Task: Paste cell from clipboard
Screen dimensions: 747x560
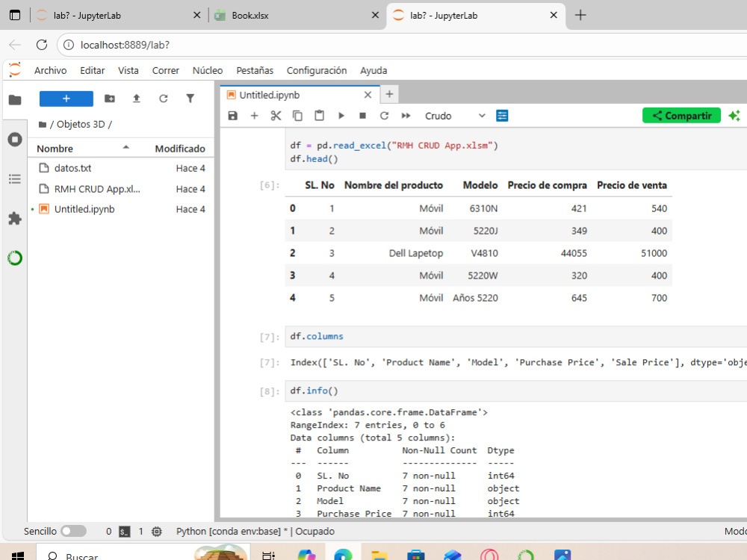Action: coord(319,116)
